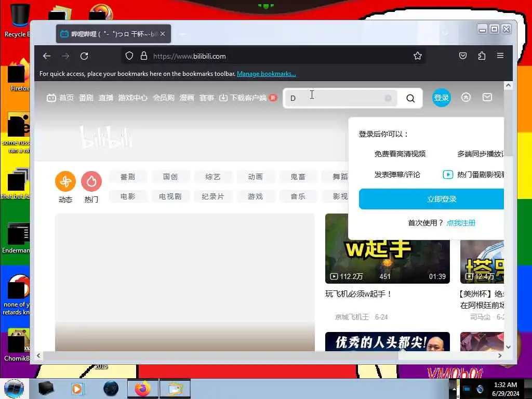
Task: Select the 哔哩哔哩 browser tab
Action: (x=113, y=34)
